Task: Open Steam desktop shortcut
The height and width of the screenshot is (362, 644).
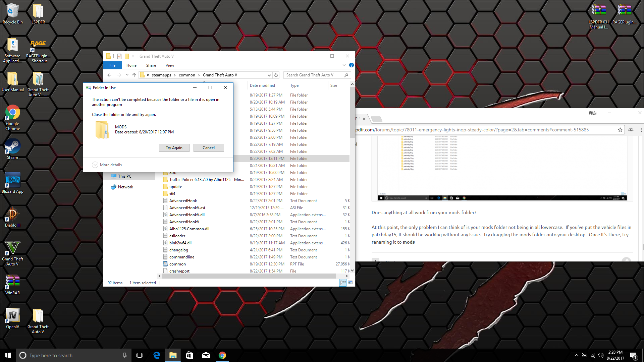Action: pyautogui.click(x=12, y=149)
